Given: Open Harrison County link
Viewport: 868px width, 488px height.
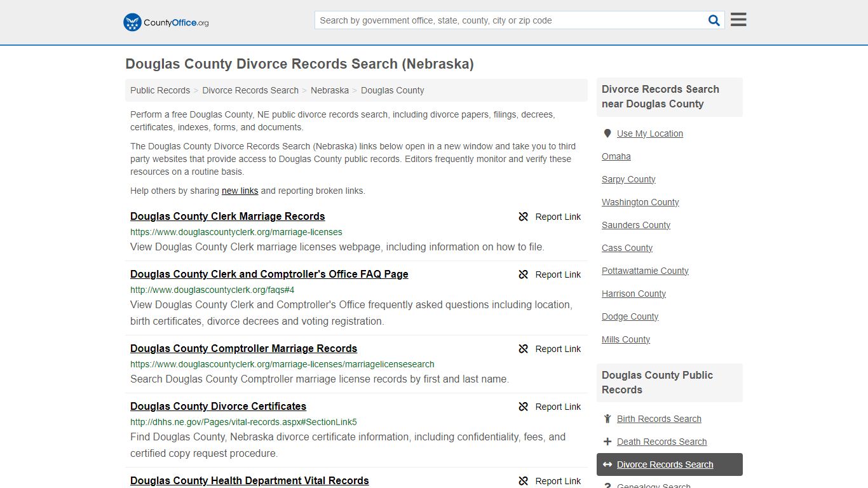Looking at the screenshot, I should [634, 294].
